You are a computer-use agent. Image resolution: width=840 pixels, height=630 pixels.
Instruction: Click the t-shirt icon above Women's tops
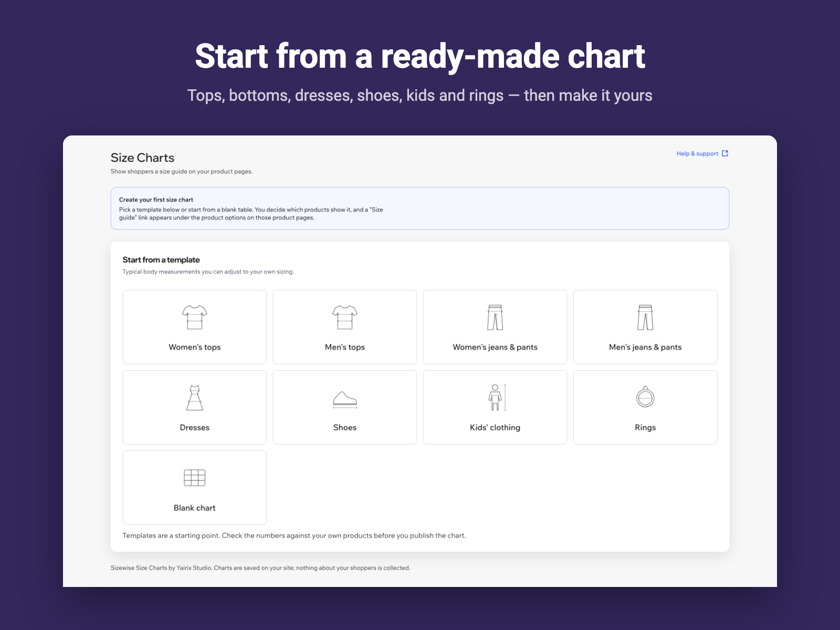point(194,317)
